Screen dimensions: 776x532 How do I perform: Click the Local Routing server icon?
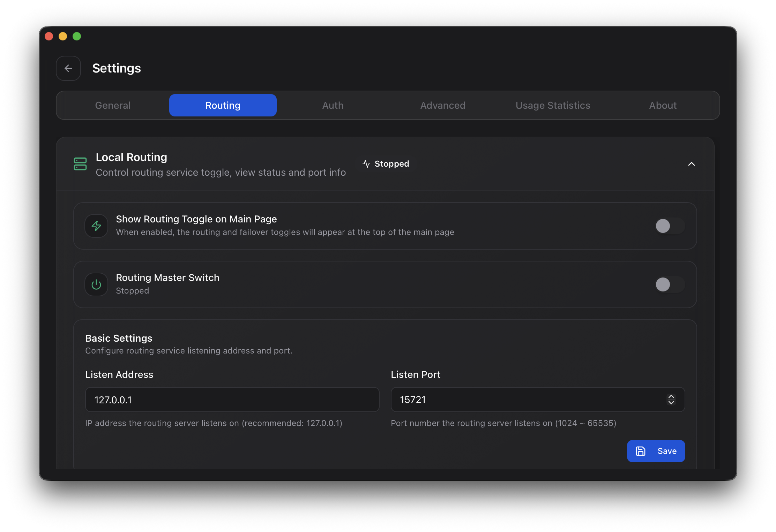(x=80, y=164)
